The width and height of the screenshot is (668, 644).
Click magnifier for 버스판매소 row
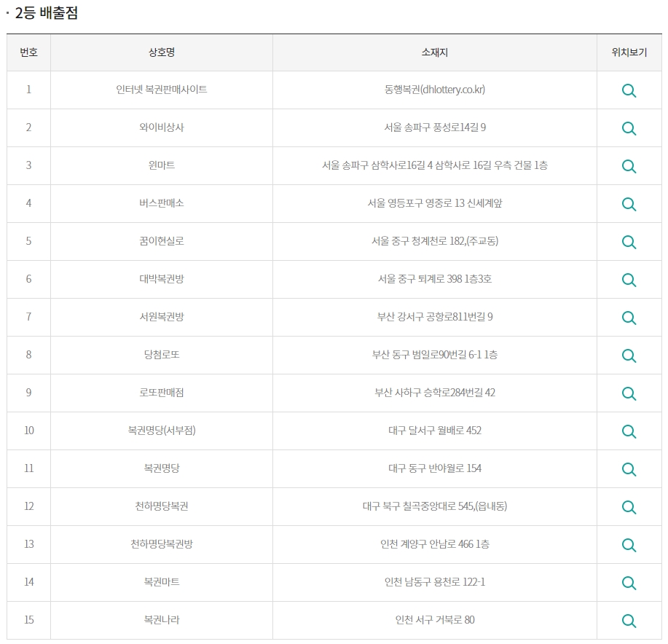[629, 204]
